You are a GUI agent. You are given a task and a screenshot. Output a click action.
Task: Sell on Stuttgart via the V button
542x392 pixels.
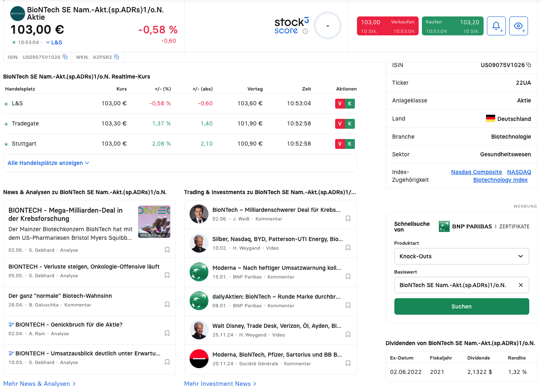[x=340, y=144]
